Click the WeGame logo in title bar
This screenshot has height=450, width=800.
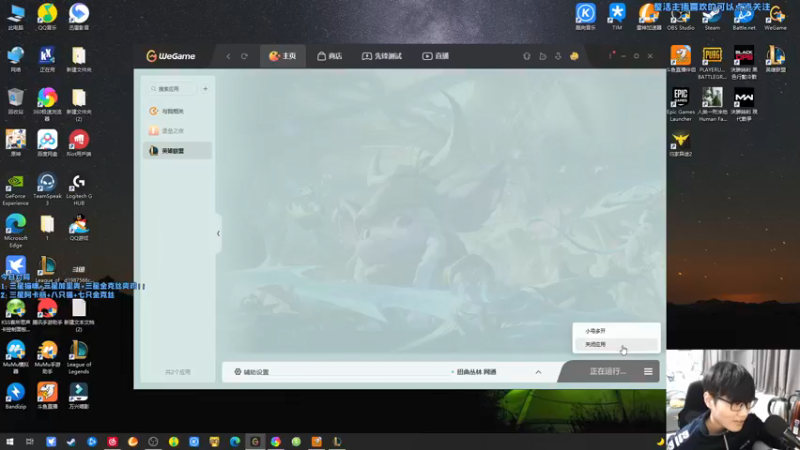point(170,56)
